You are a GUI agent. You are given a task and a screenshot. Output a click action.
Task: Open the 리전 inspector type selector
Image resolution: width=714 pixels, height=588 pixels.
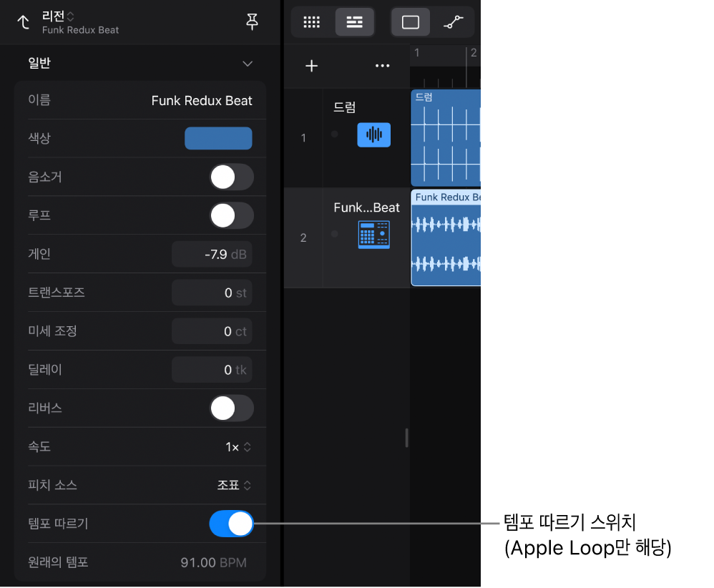click(58, 16)
